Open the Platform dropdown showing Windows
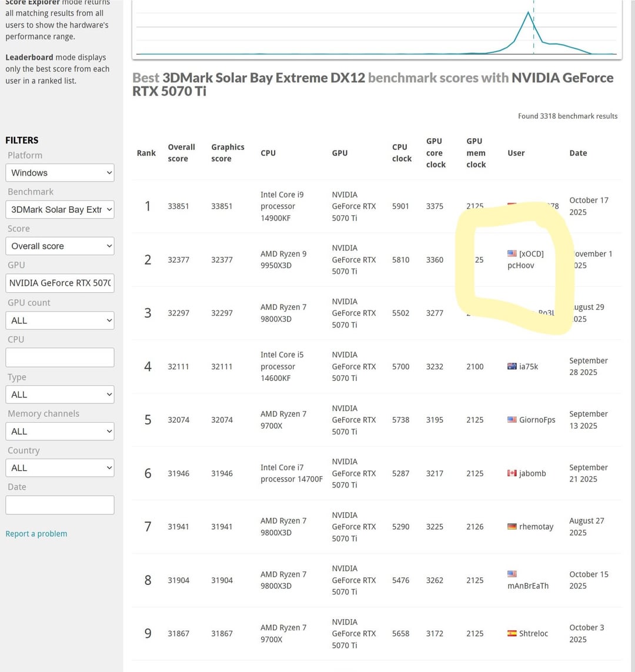Image resolution: width=635 pixels, height=672 pixels. [x=60, y=173]
